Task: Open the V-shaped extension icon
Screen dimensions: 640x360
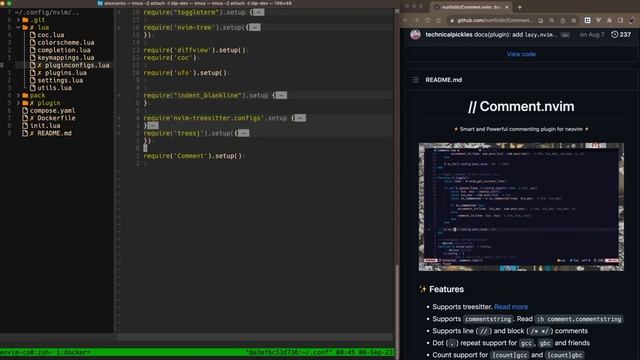Action: [x=598, y=20]
